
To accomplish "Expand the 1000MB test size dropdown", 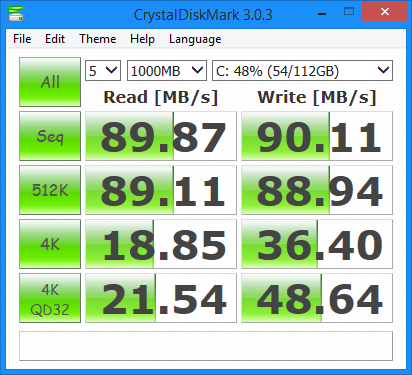I will (x=167, y=71).
